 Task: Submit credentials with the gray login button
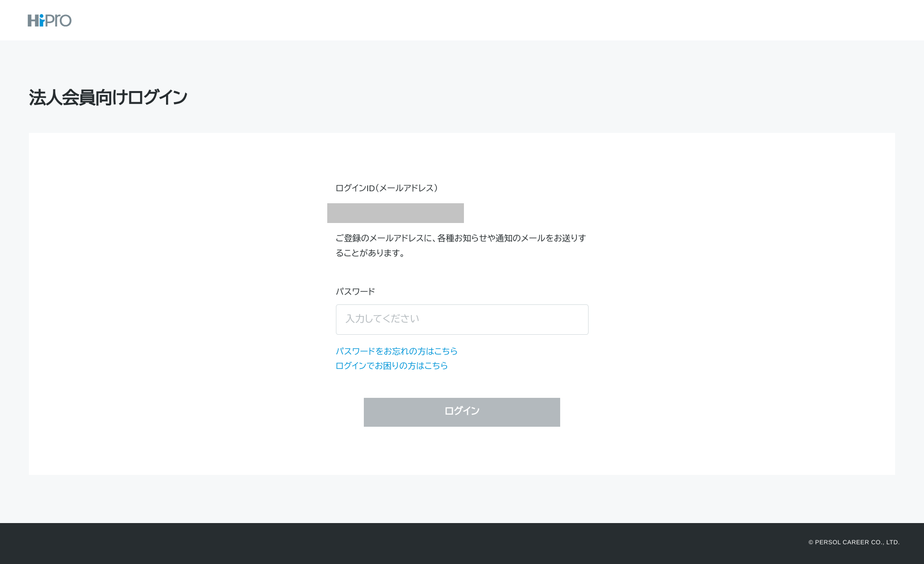tap(462, 412)
